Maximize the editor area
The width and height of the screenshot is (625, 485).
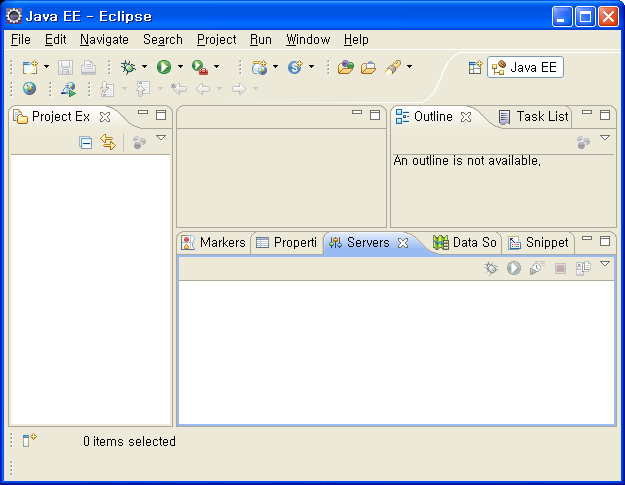[x=375, y=115]
